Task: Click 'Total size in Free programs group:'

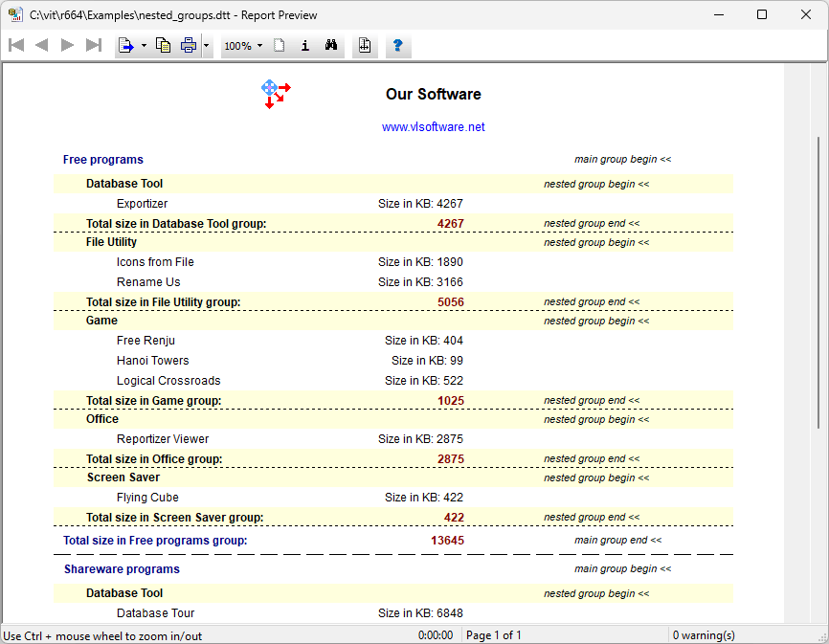Action: pos(155,541)
